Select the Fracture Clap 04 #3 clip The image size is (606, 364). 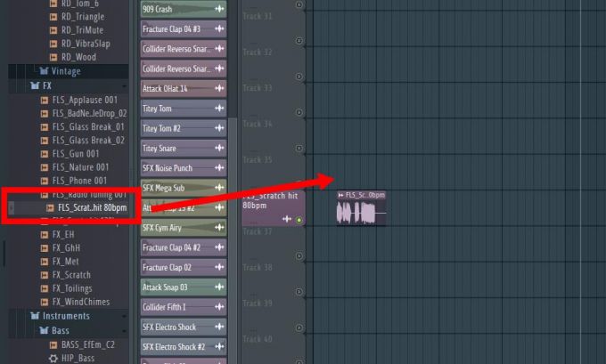[184, 29]
